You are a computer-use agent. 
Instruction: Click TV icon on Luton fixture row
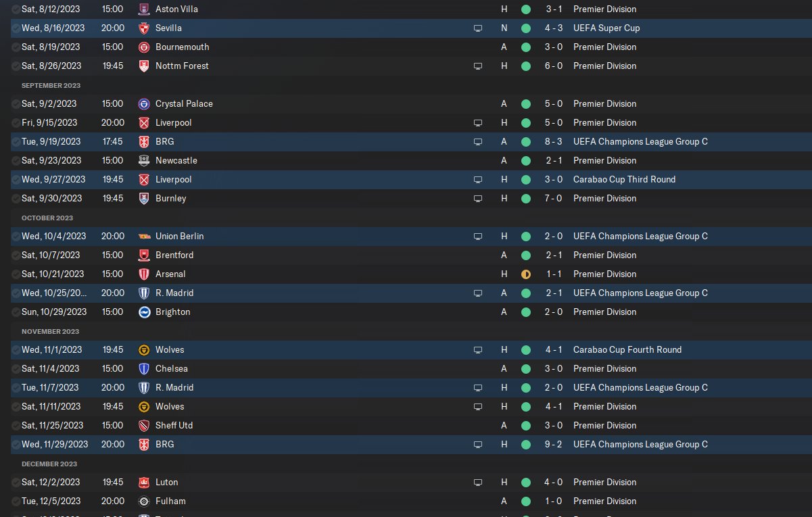point(478,483)
